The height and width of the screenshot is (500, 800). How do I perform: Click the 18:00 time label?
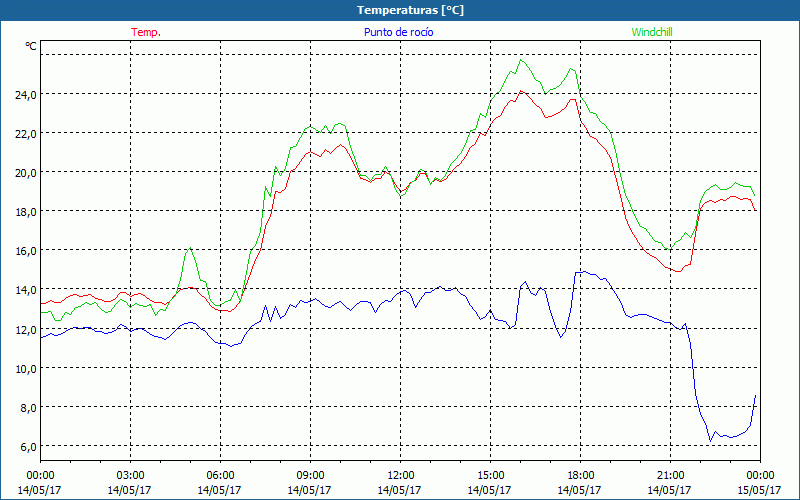(x=580, y=476)
